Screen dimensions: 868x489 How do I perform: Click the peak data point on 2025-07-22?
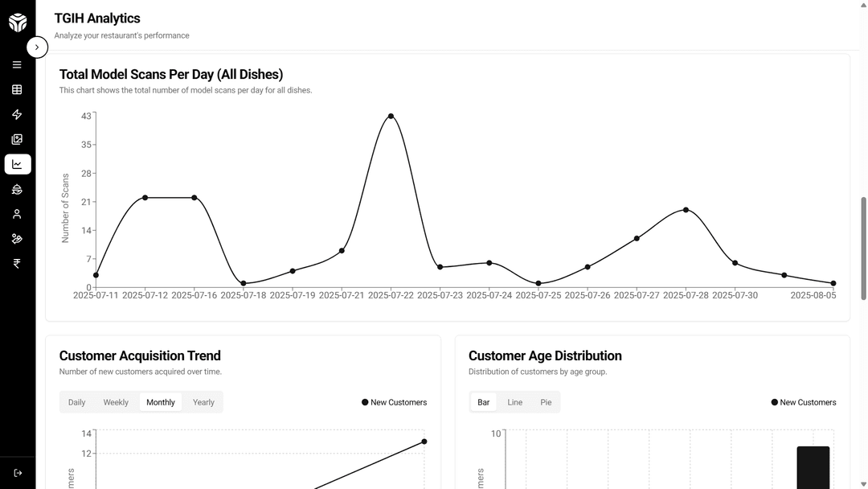point(391,116)
